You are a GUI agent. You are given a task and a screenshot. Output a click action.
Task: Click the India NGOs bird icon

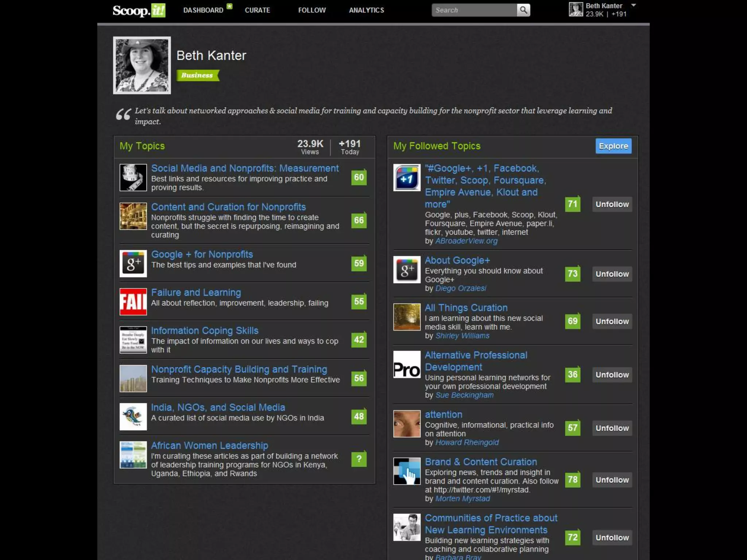tap(133, 416)
